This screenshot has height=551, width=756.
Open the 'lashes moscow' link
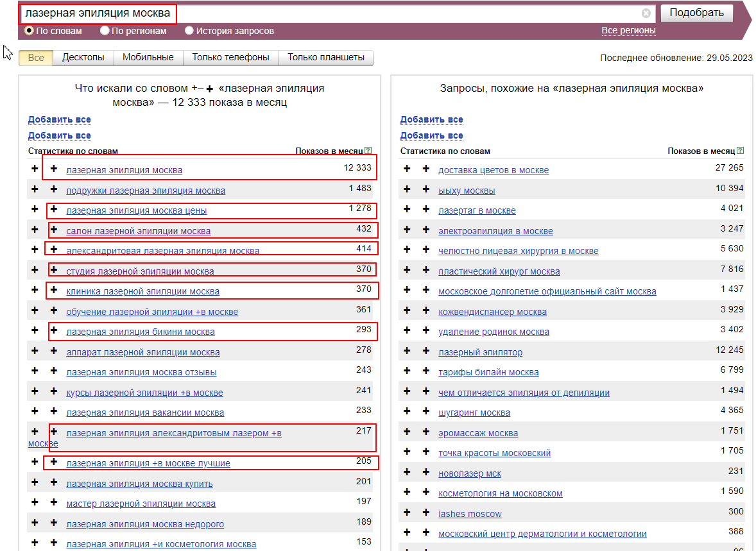(470, 514)
